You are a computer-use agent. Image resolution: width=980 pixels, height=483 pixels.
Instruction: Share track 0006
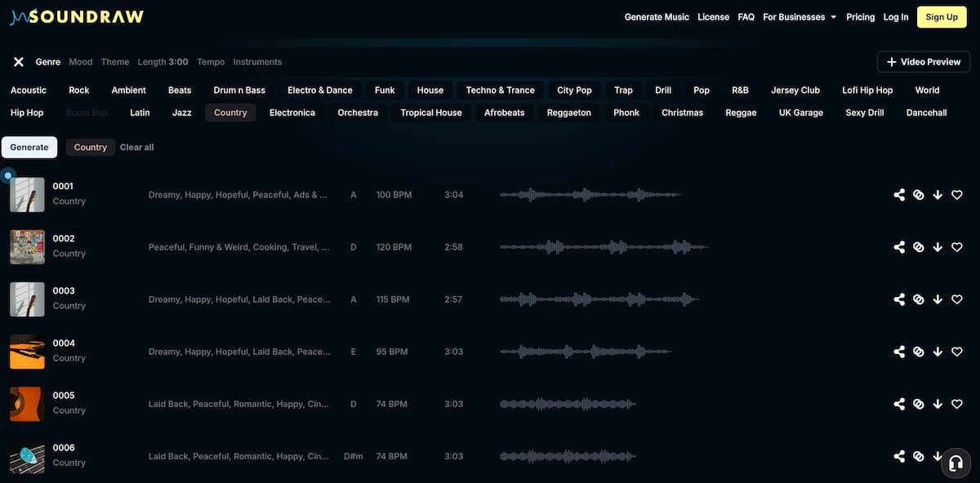tap(899, 456)
